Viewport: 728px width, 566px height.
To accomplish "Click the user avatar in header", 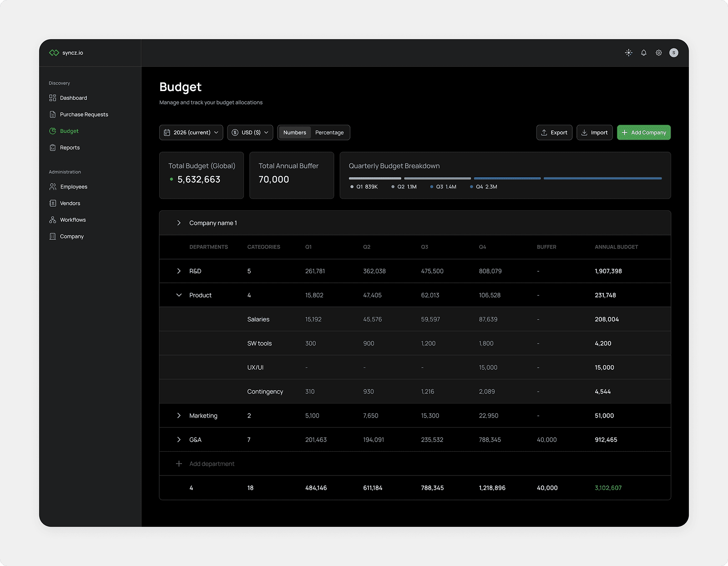I will (x=673, y=53).
